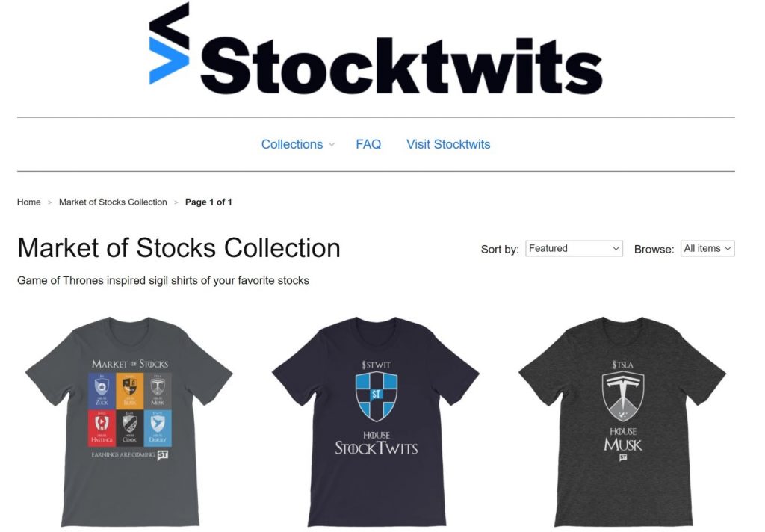Open the Sort by Featured dropdown
Viewport: 765px width, 532px height.
coord(574,248)
